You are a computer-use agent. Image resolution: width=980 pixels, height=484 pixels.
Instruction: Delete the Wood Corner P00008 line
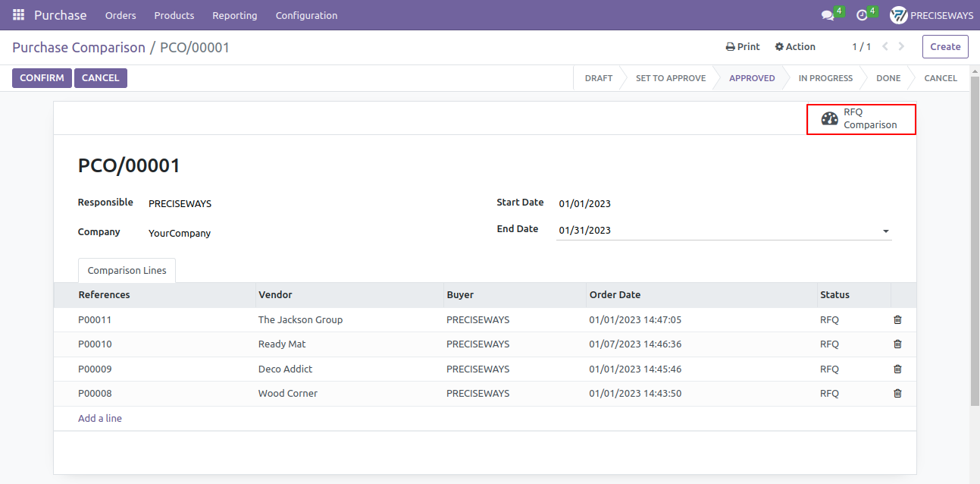pyautogui.click(x=897, y=393)
